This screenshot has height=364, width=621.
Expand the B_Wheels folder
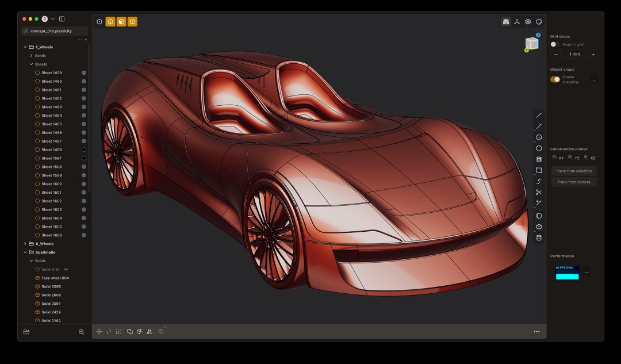pos(25,243)
